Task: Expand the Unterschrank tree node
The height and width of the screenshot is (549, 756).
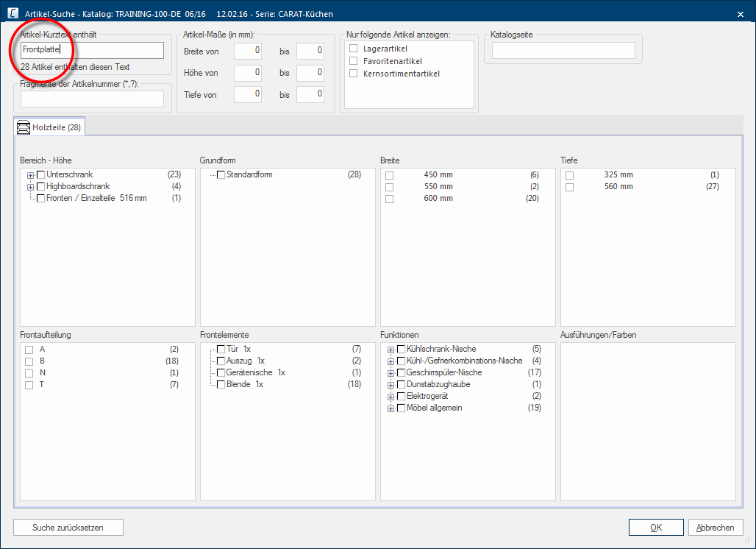Action: (31, 175)
